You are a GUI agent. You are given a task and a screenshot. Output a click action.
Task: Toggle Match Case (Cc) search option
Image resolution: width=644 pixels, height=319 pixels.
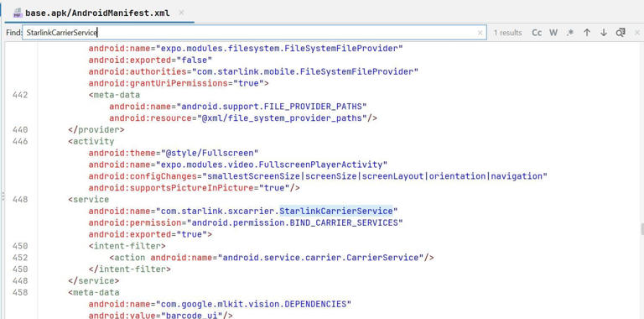coord(537,33)
